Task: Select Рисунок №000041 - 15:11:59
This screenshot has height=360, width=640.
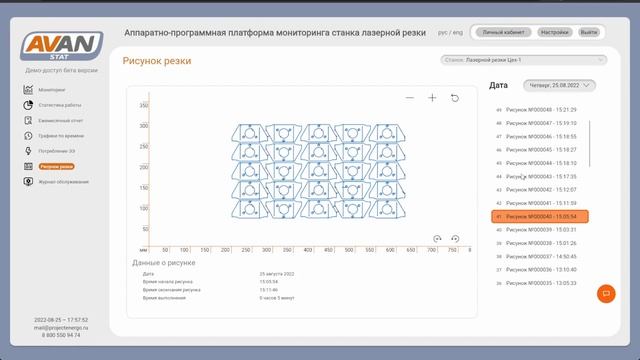Action: pyautogui.click(x=540, y=203)
